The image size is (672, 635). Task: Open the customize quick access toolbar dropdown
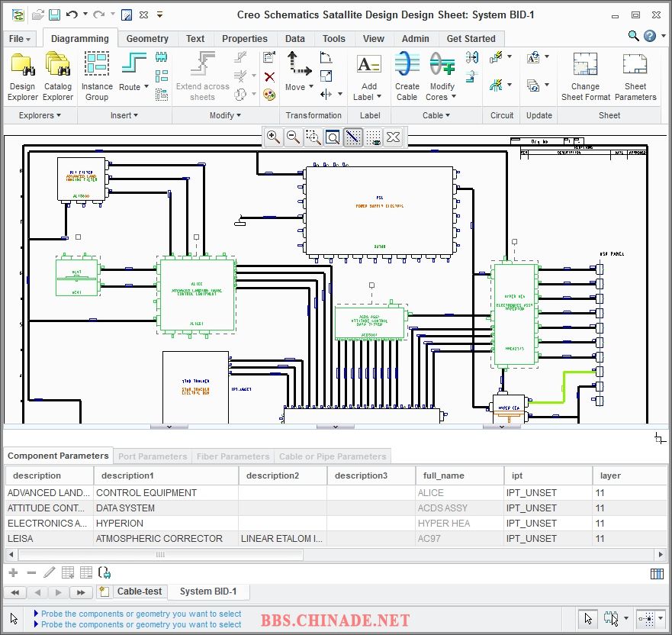pos(159,15)
